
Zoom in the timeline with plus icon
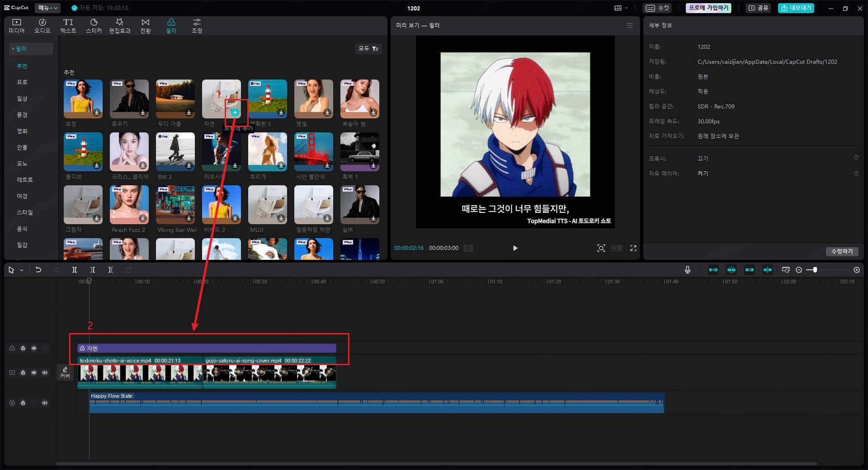tap(857, 270)
